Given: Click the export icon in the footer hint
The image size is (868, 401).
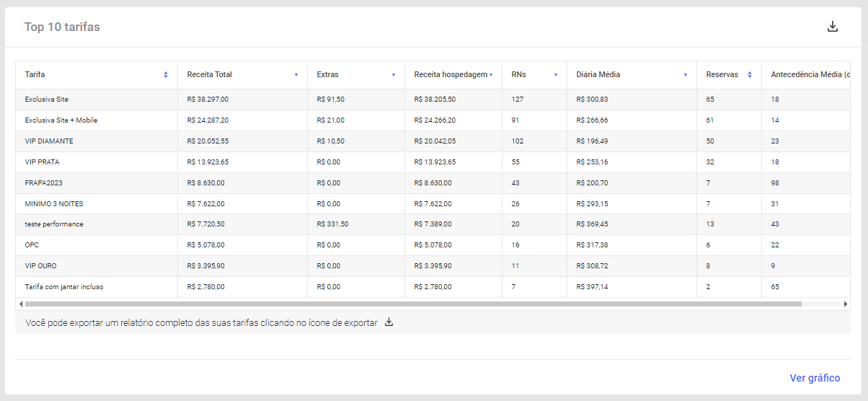Looking at the screenshot, I should 389,322.
